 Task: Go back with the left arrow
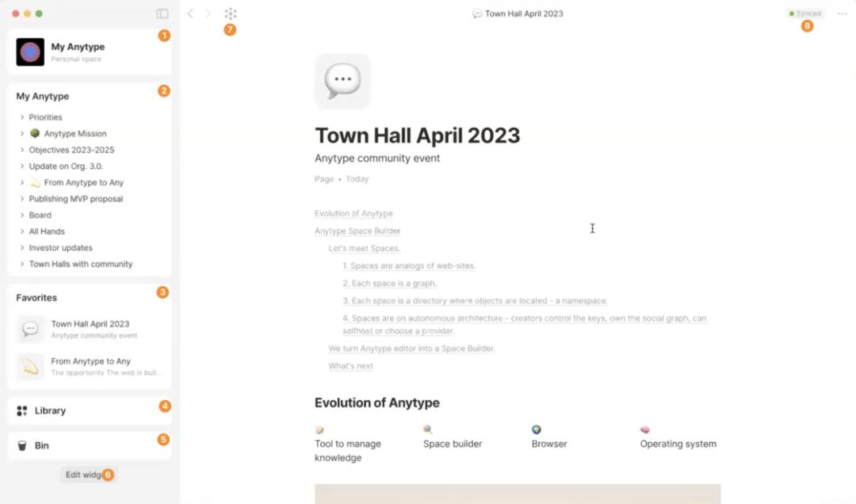pyautogui.click(x=190, y=13)
